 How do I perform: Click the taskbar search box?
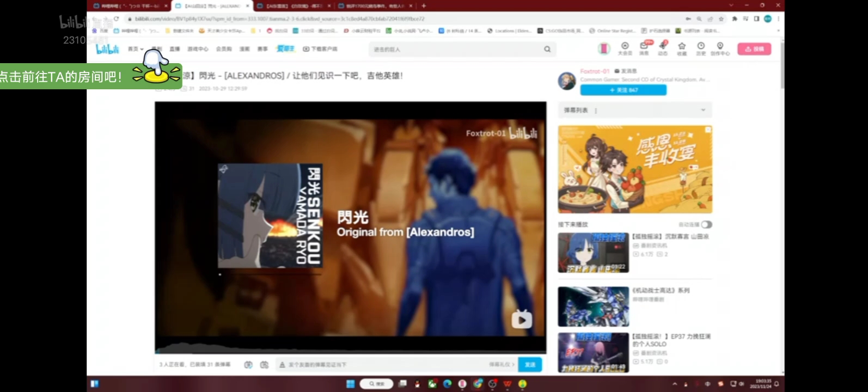[x=376, y=384]
